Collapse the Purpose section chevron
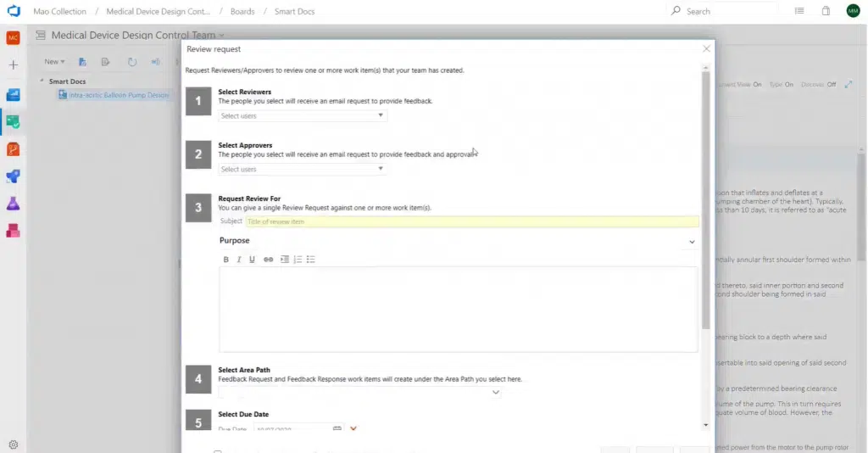This screenshot has height=453, width=868. coord(692,242)
